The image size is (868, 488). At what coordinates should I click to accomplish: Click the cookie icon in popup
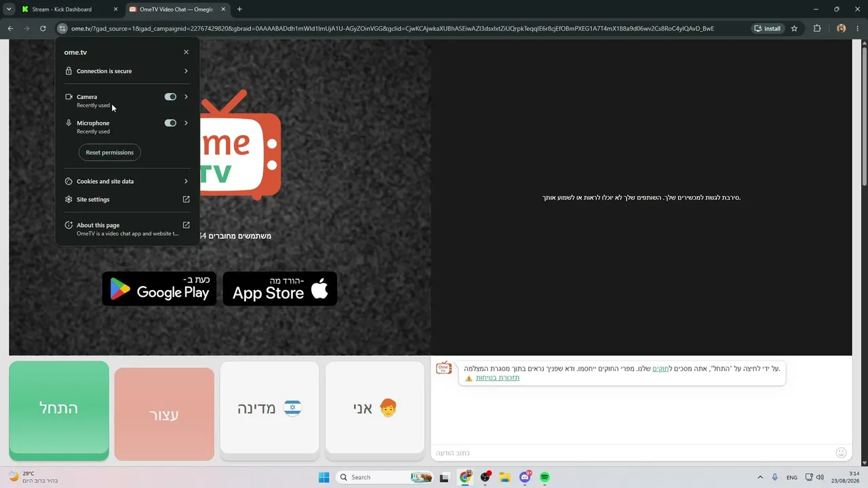(x=68, y=182)
